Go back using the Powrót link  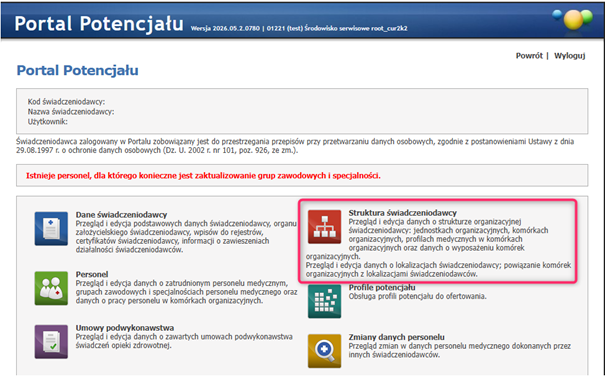click(x=529, y=56)
